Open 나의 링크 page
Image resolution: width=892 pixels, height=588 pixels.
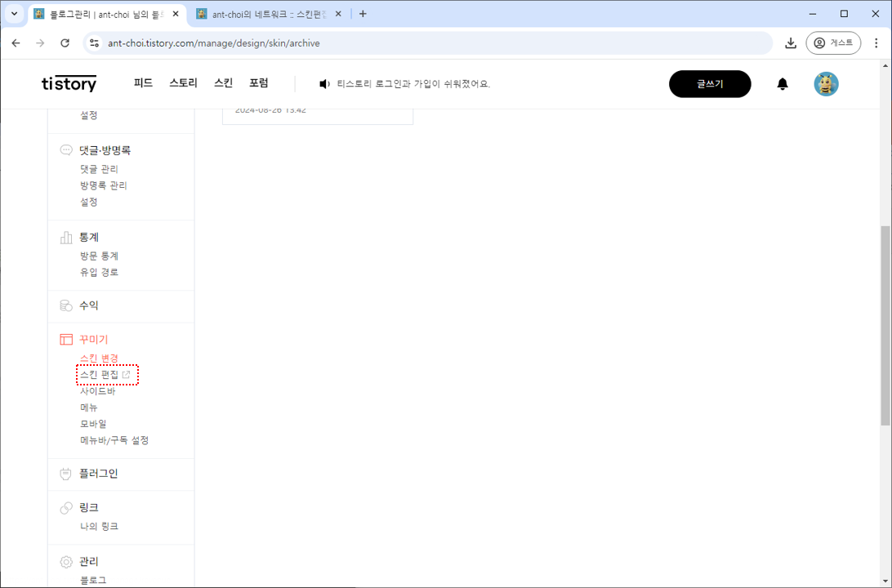click(99, 527)
